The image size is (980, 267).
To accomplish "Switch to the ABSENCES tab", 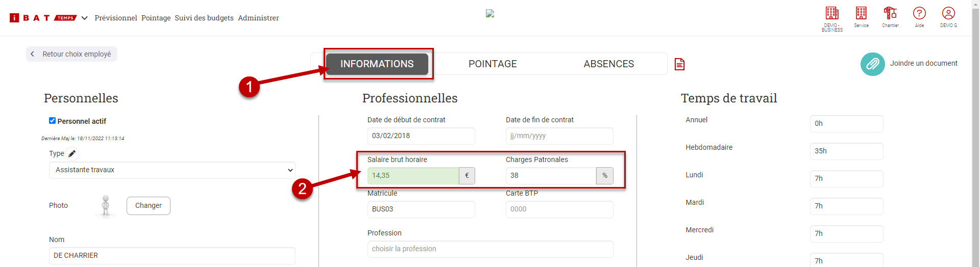I will [x=608, y=64].
